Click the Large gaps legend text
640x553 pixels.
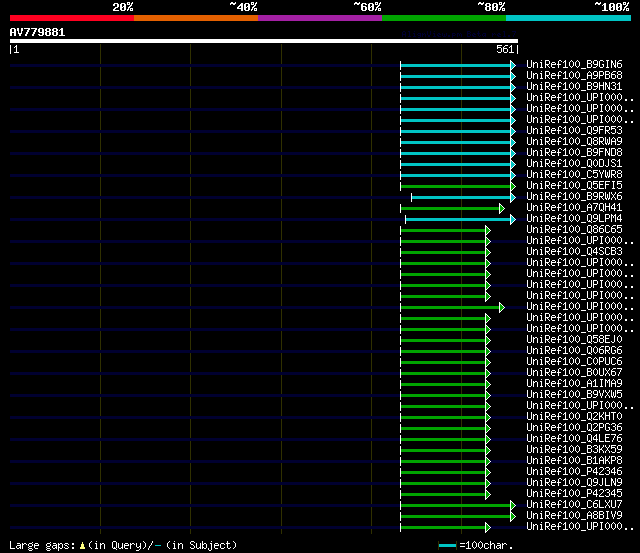pos(42,546)
